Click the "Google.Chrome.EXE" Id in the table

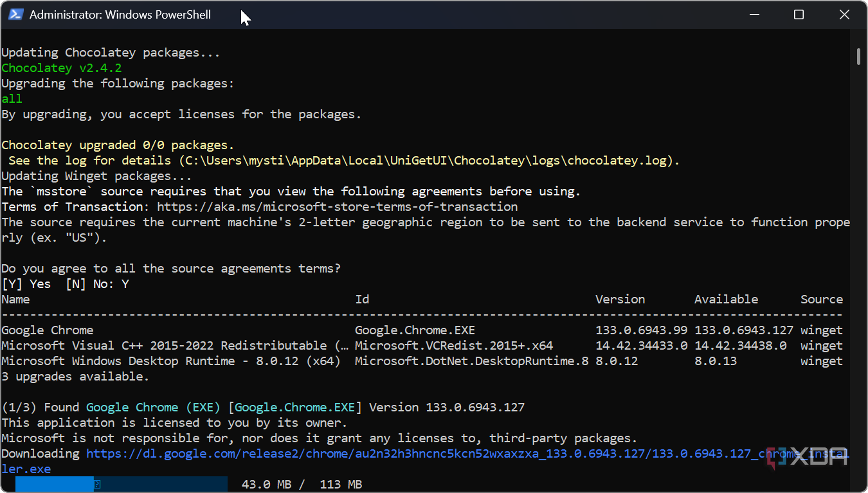pos(415,330)
